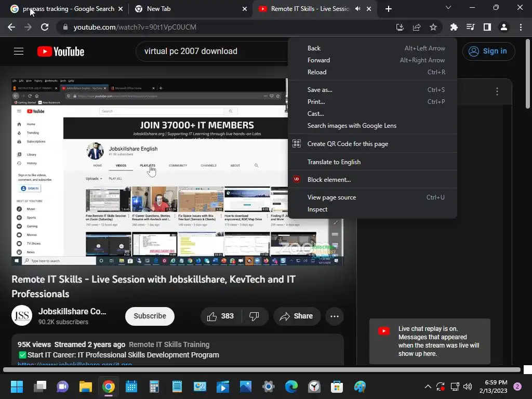The image size is (532, 399).
Task: Toggle the Chrome side panel icon
Action: click(487, 27)
